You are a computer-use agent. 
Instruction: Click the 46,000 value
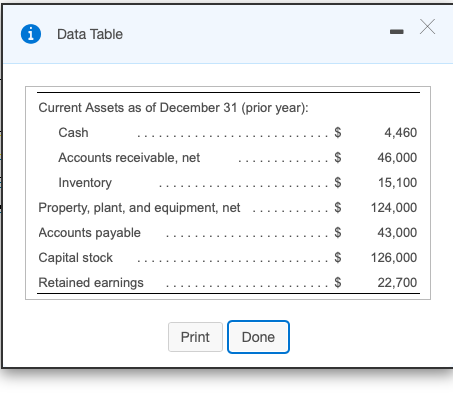(397, 158)
